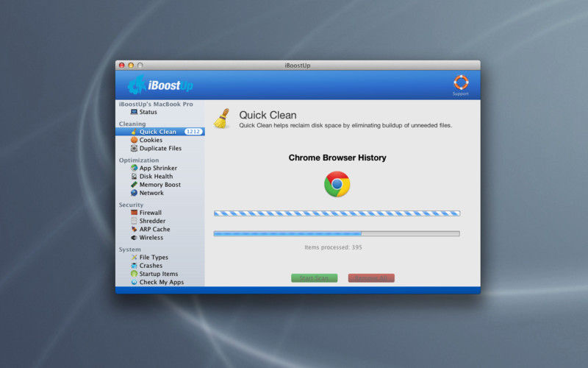Image resolution: width=588 pixels, height=368 pixels.
Task: Click the Firewall brick icon
Action: [134, 213]
